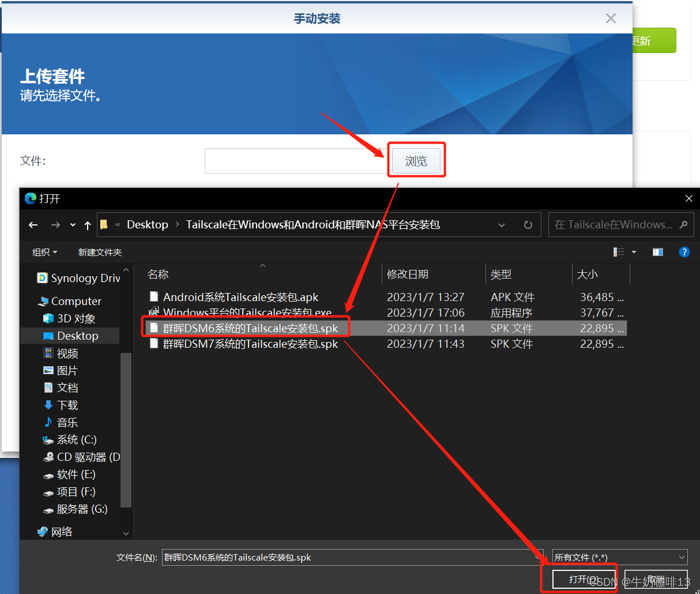Select Synology Drive in sidebar
The width and height of the screenshot is (700, 594).
(x=79, y=278)
